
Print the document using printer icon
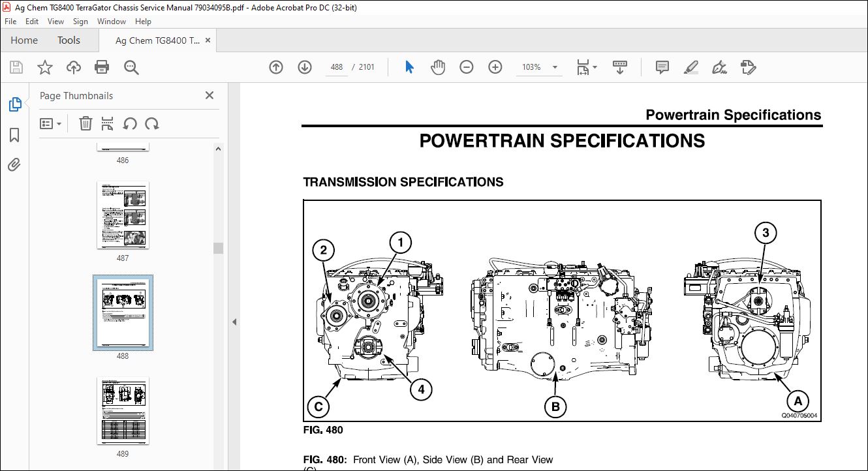click(x=102, y=67)
